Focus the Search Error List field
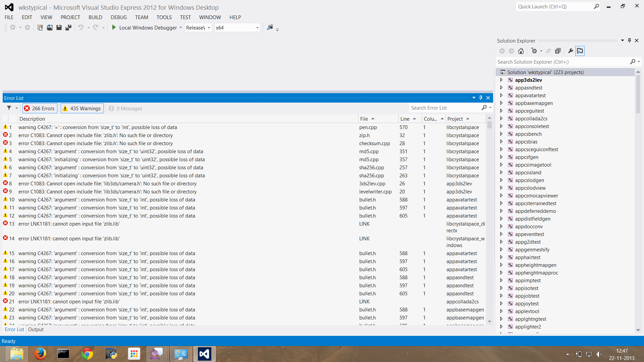This screenshot has width=644, height=362. tap(445, 108)
